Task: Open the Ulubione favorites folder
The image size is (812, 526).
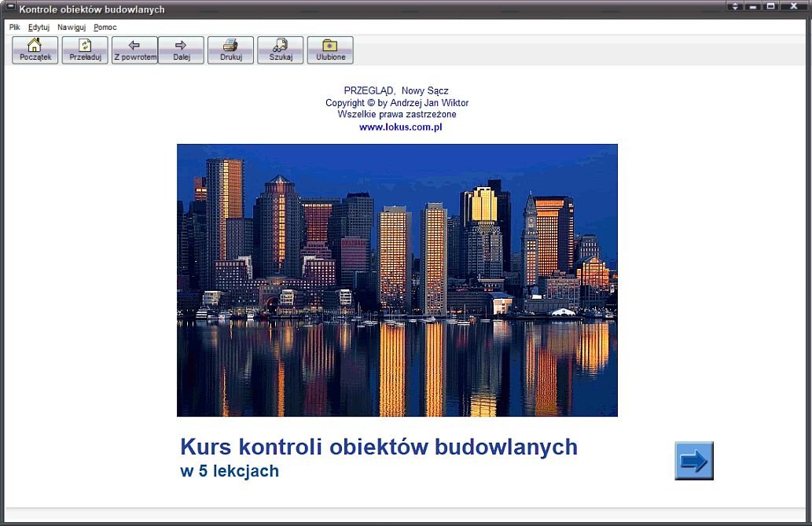Action: [330, 50]
